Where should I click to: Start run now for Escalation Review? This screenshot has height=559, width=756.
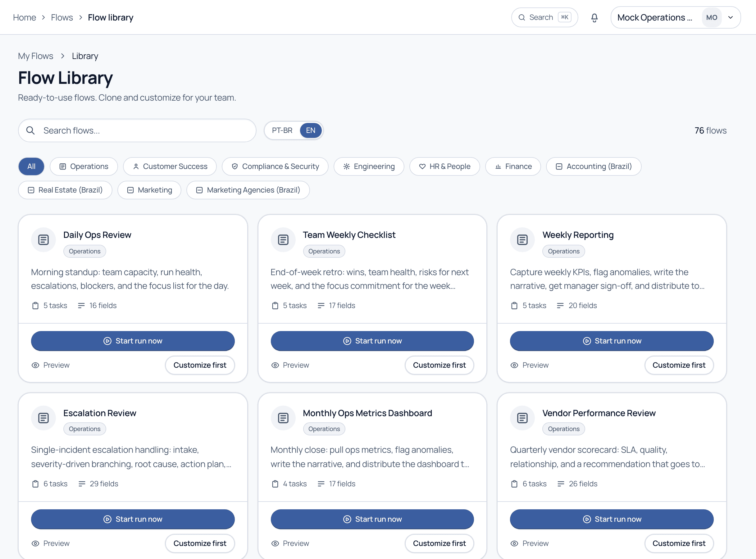pos(133,519)
